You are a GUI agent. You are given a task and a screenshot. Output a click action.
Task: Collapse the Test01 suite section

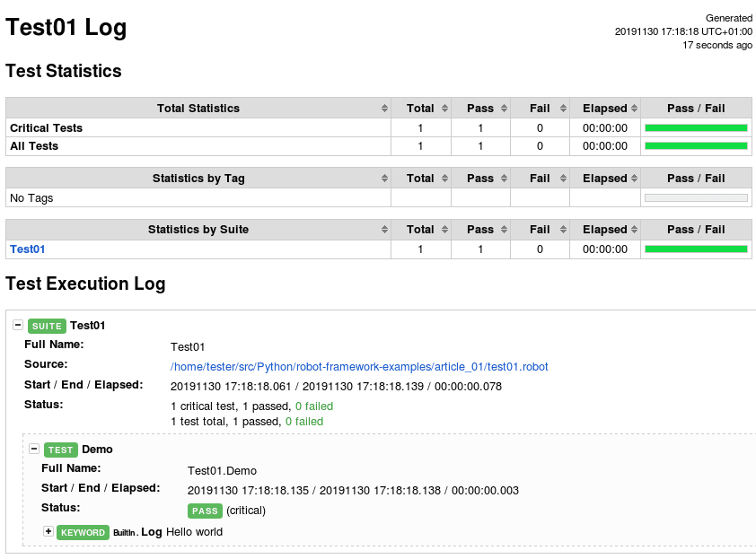18,325
